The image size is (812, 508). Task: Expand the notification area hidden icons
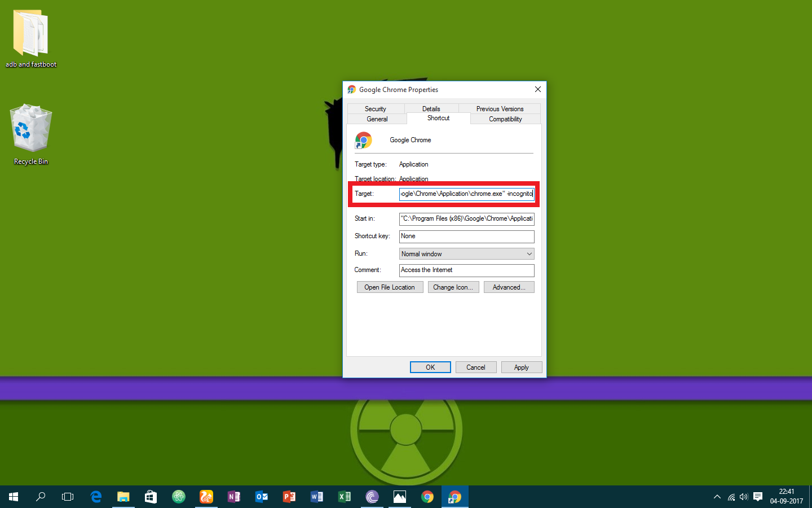717,497
